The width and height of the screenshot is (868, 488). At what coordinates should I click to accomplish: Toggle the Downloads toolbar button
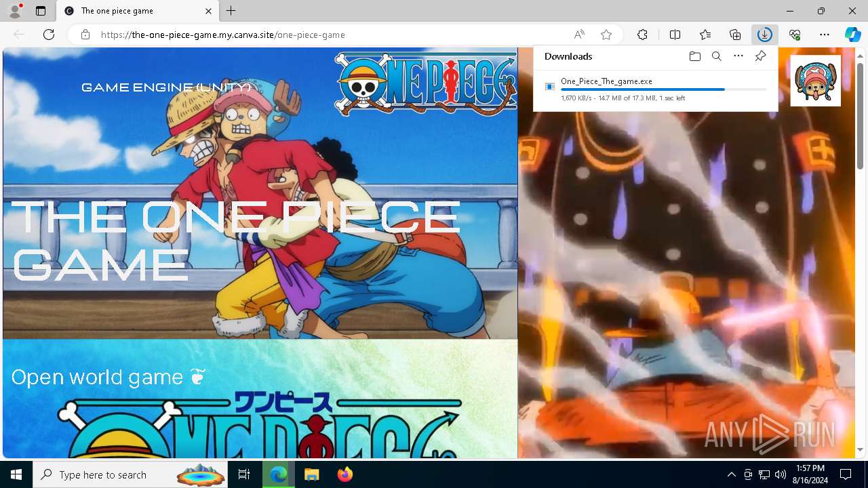pyautogui.click(x=765, y=35)
